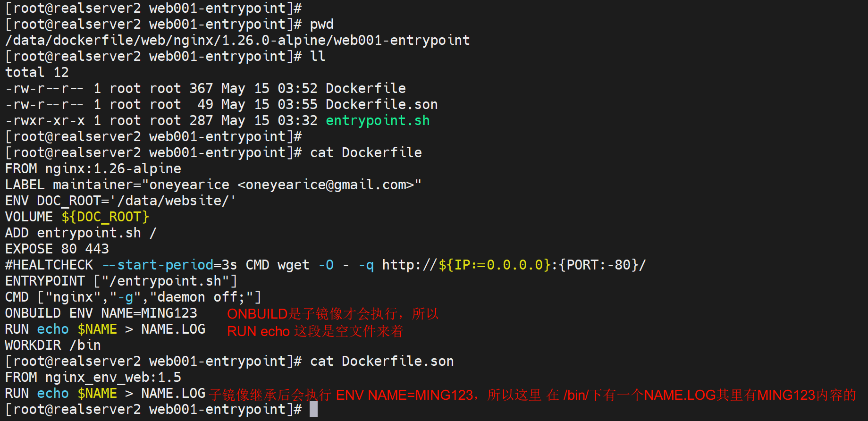
Task: Click the pwd command on the second prompt line
Action: (x=321, y=24)
